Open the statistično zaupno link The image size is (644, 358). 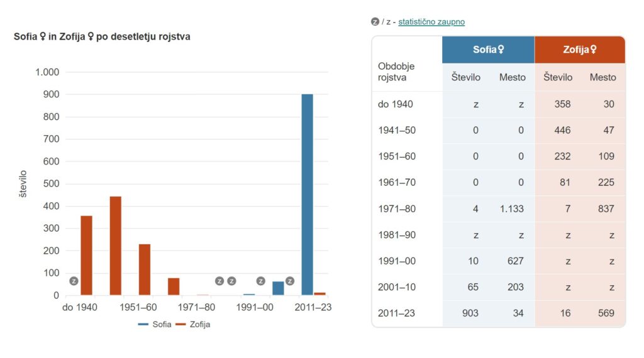click(431, 22)
